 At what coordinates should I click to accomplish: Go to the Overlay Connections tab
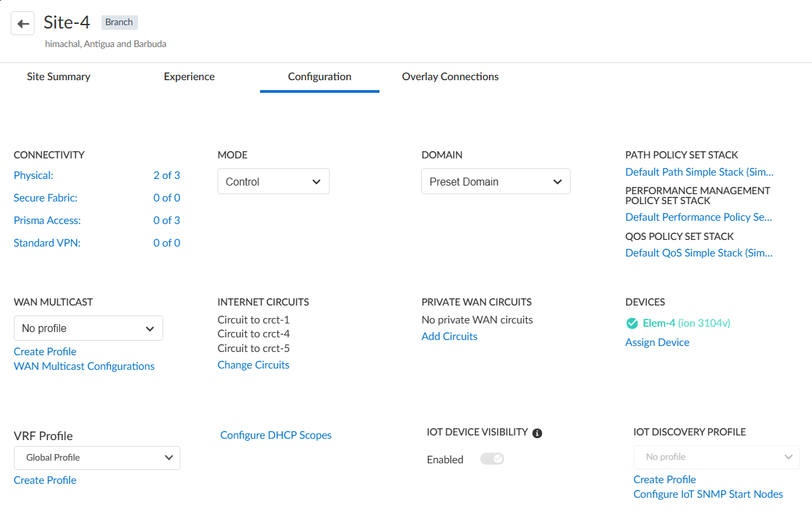point(450,77)
